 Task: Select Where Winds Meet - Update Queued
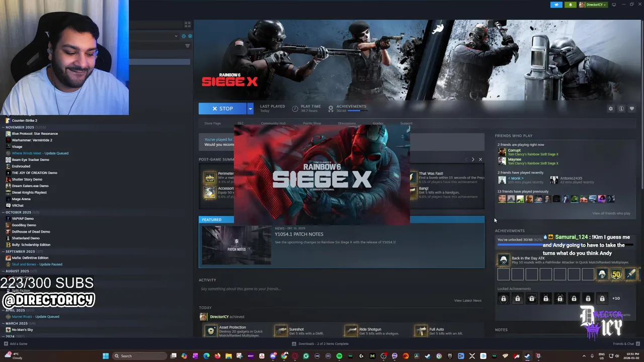(x=40, y=153)
